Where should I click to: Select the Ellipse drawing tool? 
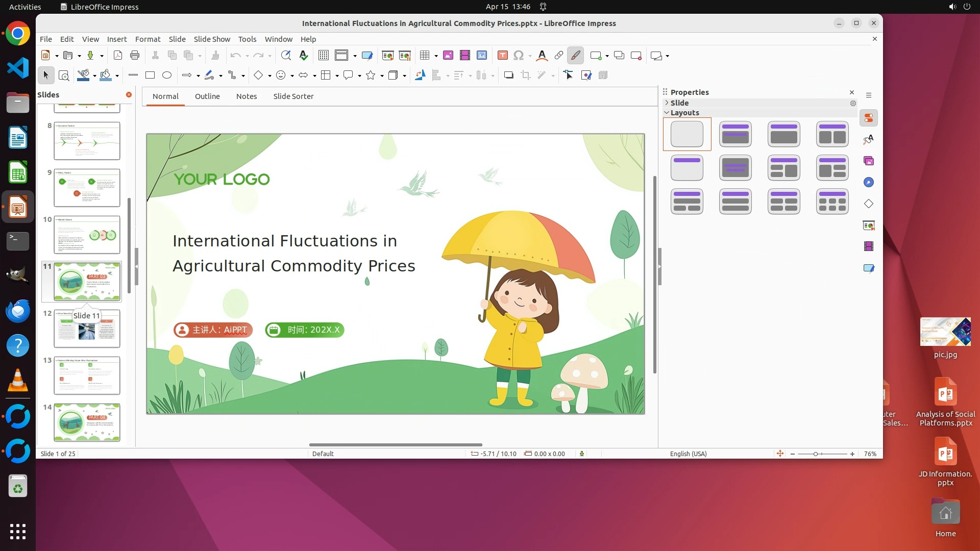click(167, 76)
